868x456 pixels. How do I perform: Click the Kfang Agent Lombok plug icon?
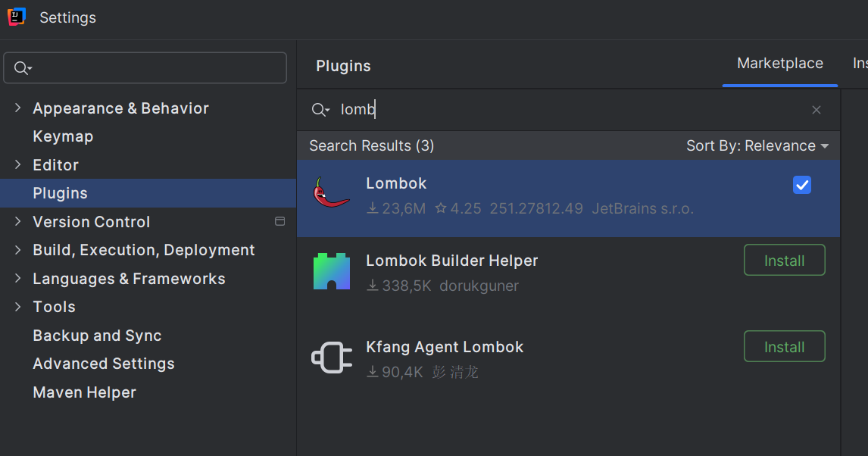click(x=332, y=358)
